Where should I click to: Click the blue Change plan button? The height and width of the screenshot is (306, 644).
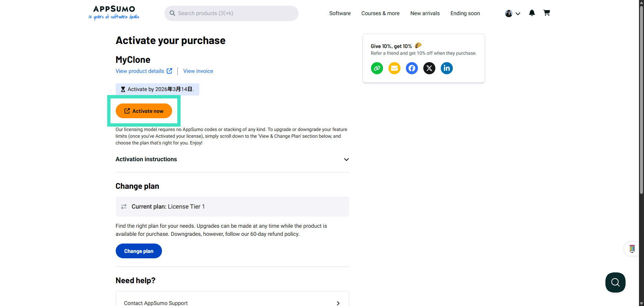[x=139, y=251]
